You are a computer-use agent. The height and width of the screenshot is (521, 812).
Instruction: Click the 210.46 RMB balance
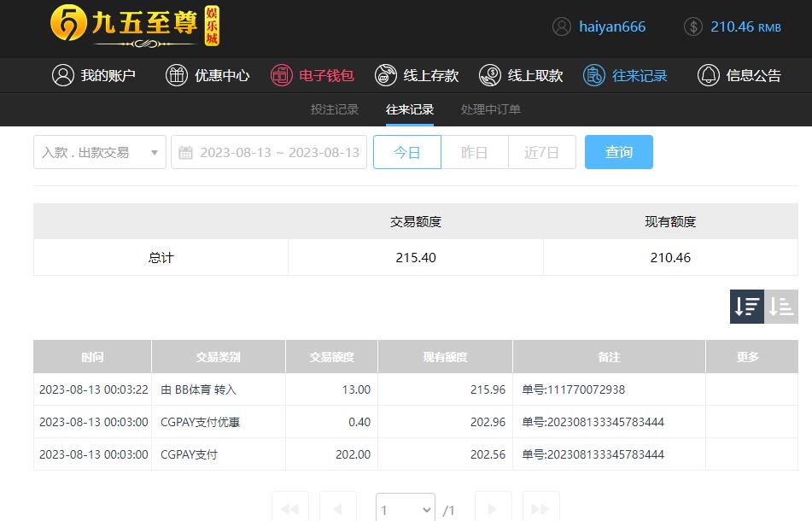[x=745, y=26]
